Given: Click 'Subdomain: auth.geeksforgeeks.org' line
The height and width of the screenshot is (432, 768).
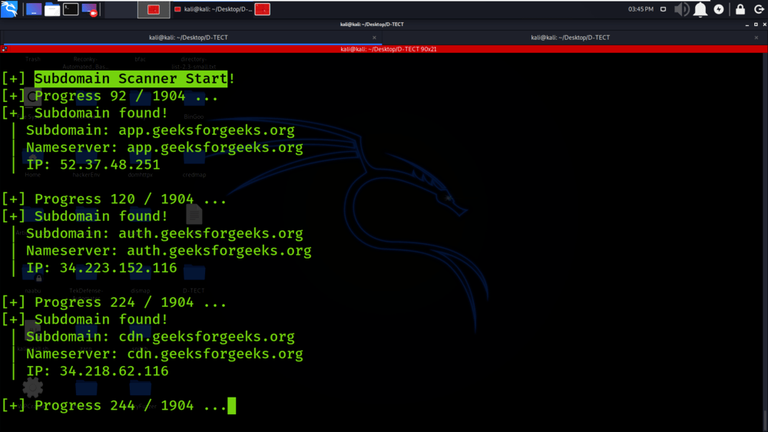Looking at the screenshot, I should (165, 234).
